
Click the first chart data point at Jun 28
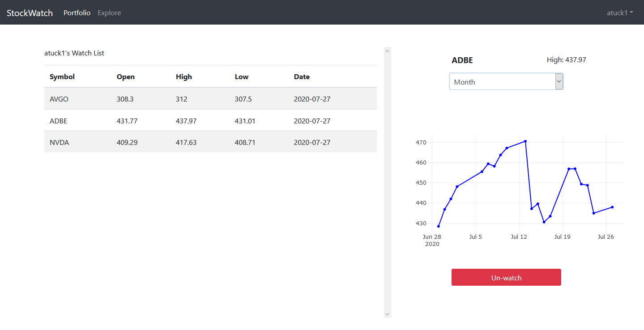point(439,226)
